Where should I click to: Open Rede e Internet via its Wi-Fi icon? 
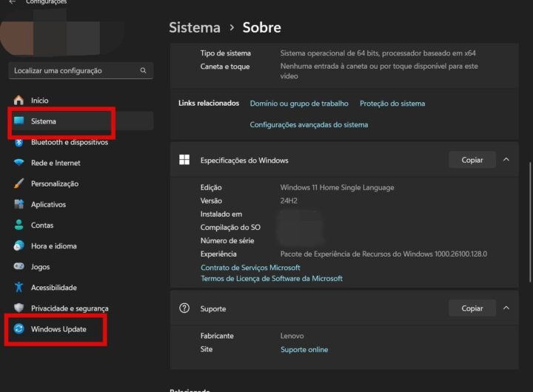coord(19,163)
